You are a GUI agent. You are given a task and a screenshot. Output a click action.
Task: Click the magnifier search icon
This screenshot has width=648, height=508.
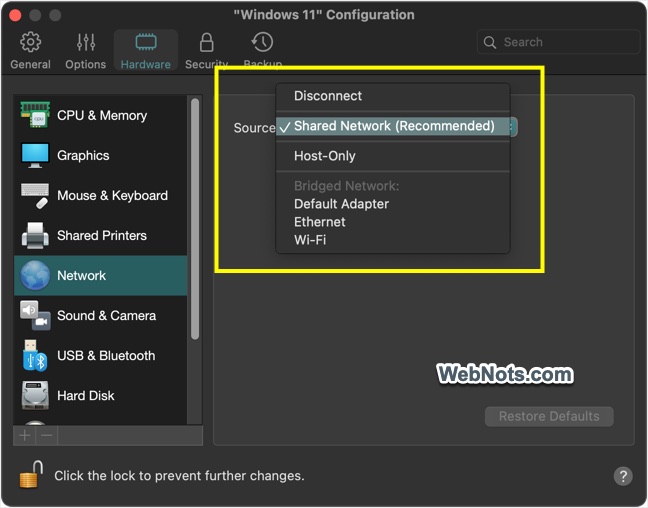pyautogui.click(x=490, y=42)
